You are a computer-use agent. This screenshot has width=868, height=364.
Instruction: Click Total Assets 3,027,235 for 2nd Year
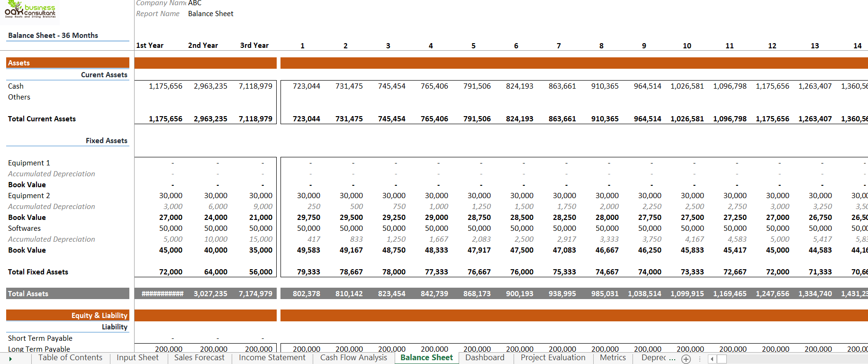coord(210,294)
